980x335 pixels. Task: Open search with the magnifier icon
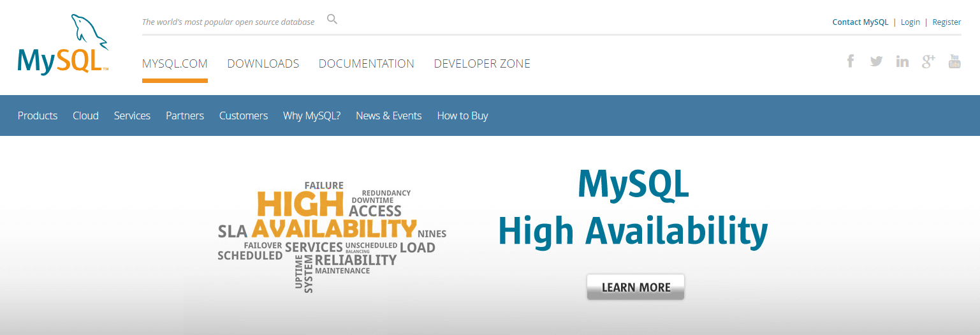[332, 19]
